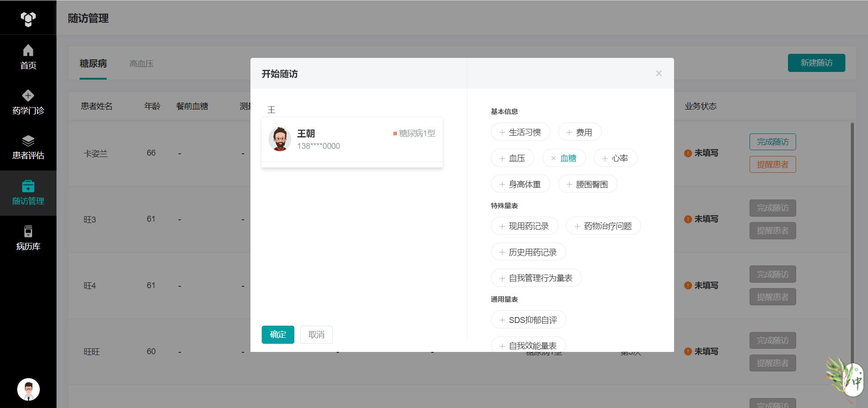Select patient 王朝 from the search results
The image size is (868, 408).
(x=352, y=139)
